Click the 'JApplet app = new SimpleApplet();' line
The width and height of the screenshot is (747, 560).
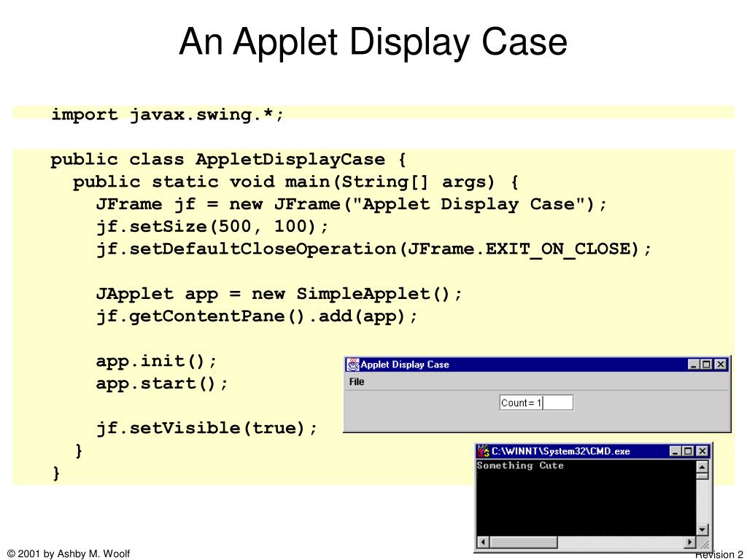click(x=279, y=294)
